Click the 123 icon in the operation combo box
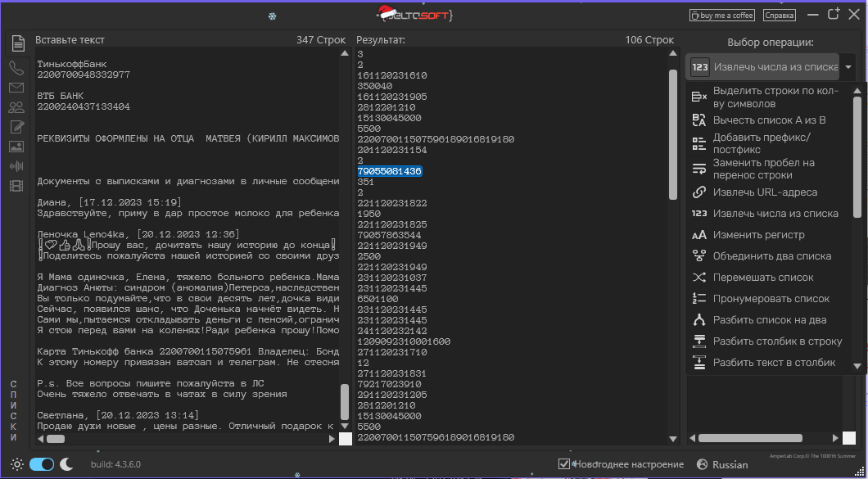 [x=700, y=68]
